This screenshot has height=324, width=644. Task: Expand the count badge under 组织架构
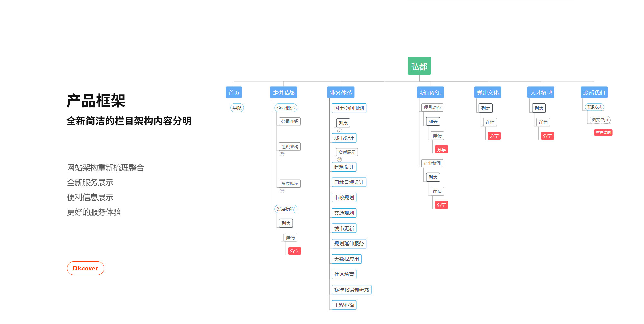point(282,154)
